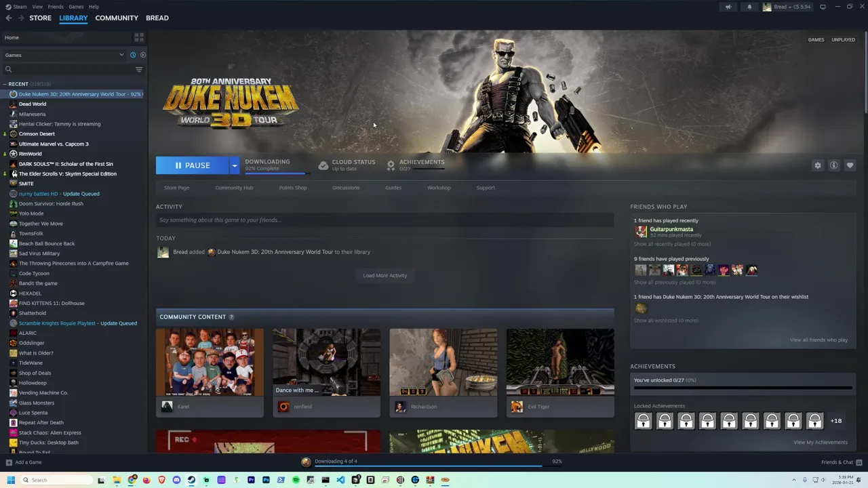Open Friends & Chat
Image resolution: width=868 pixels, height=488 pixels.
click(x=840, y=462)
